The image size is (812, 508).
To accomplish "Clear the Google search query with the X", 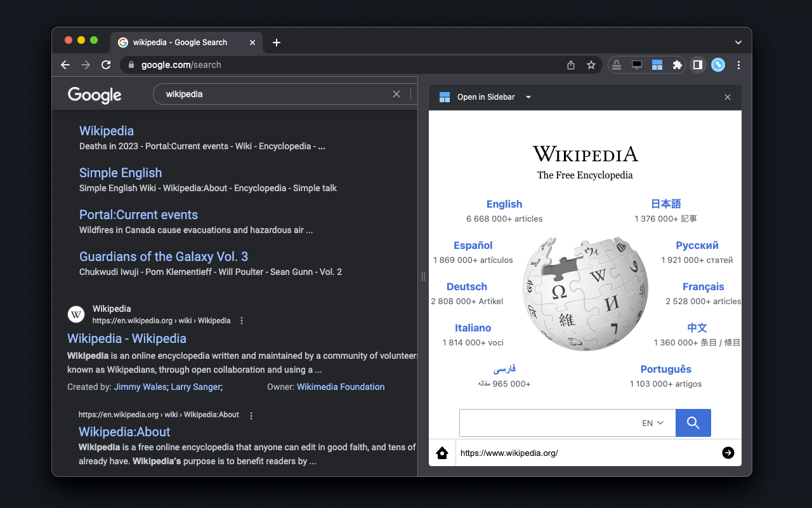I will (x=396, y=93).
